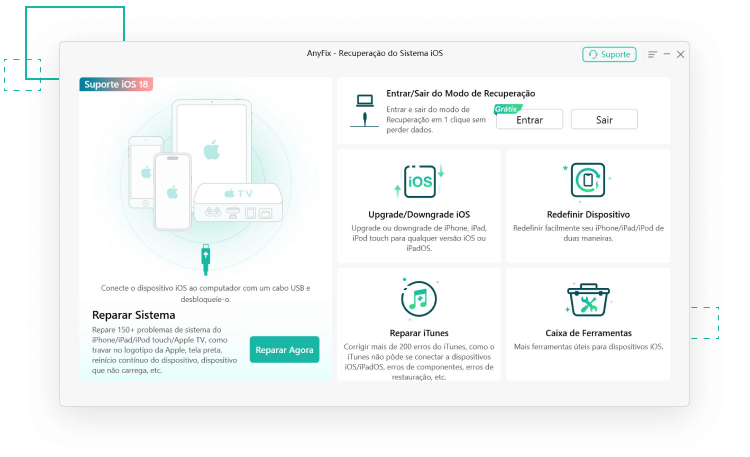
Task: Click the Suporte button in title bar
Action: pyautogui.click(x=609, y=55)
